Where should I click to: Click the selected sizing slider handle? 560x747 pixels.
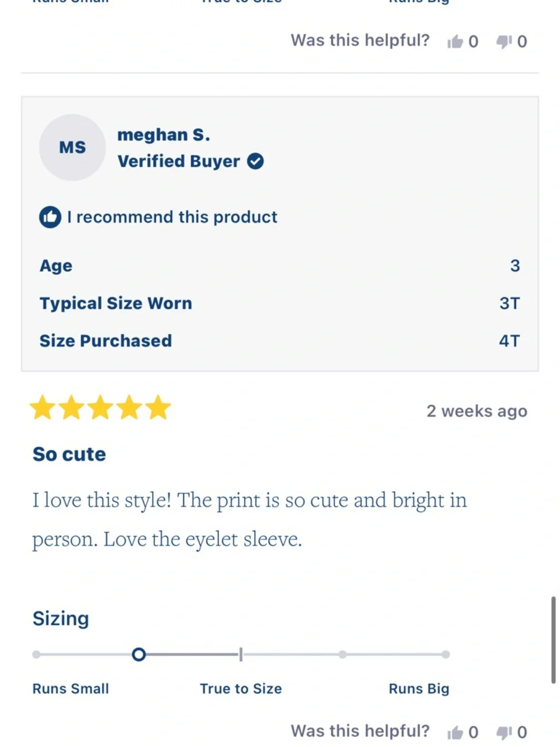point(139,655)
